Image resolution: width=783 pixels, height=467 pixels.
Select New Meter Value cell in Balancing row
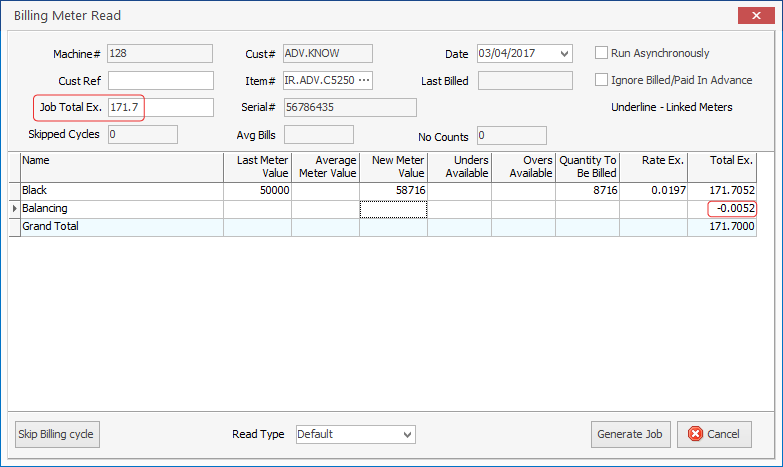point(393,209)
